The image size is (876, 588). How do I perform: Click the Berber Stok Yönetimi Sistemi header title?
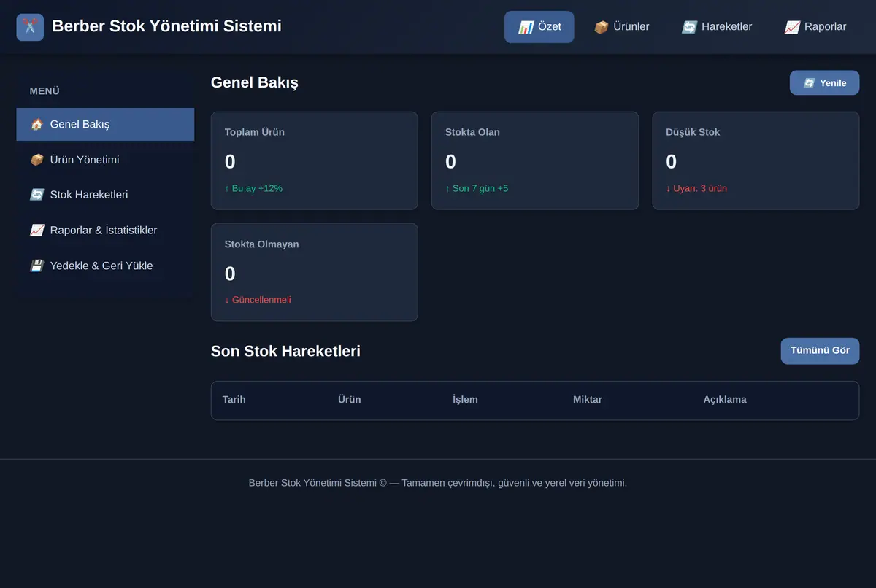[x=166, y=26]
